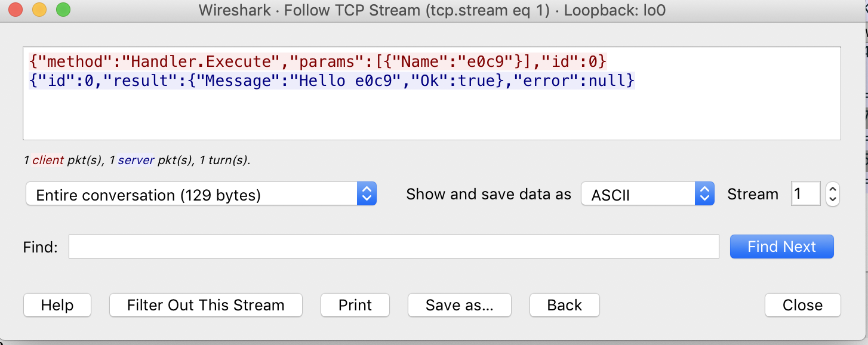Click the Save as... button
868x345 pixels.
tap(459, 305)
